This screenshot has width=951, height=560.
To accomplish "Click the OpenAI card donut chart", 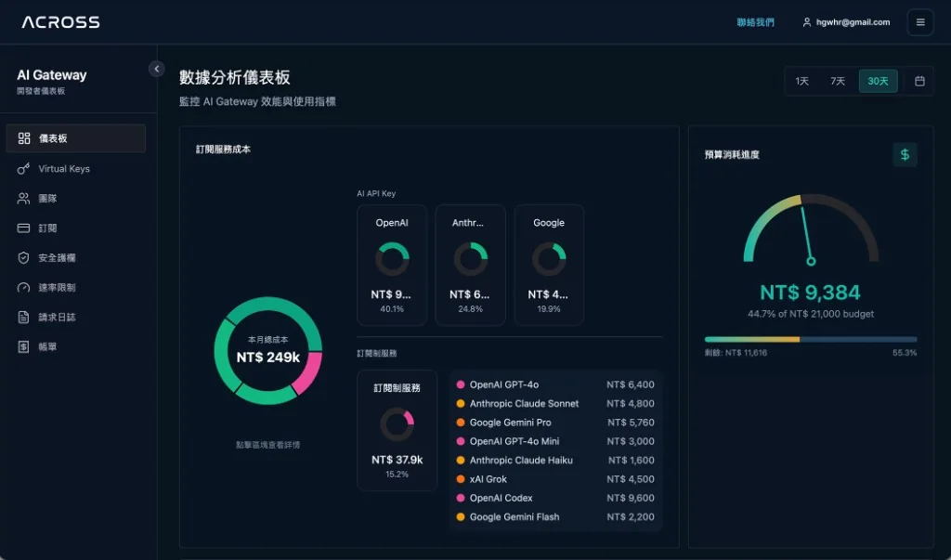I will coord(392,259).
